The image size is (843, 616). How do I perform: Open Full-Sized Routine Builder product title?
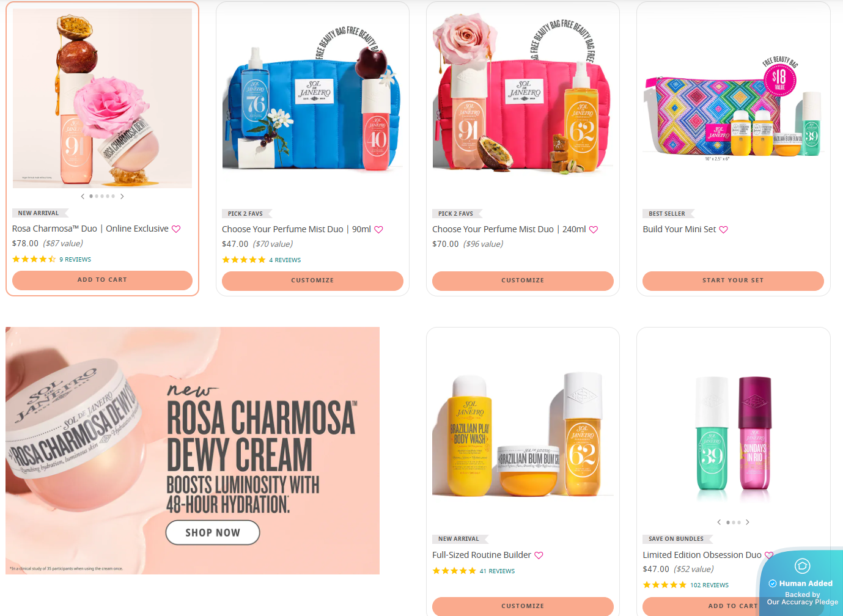pos(482,555)
